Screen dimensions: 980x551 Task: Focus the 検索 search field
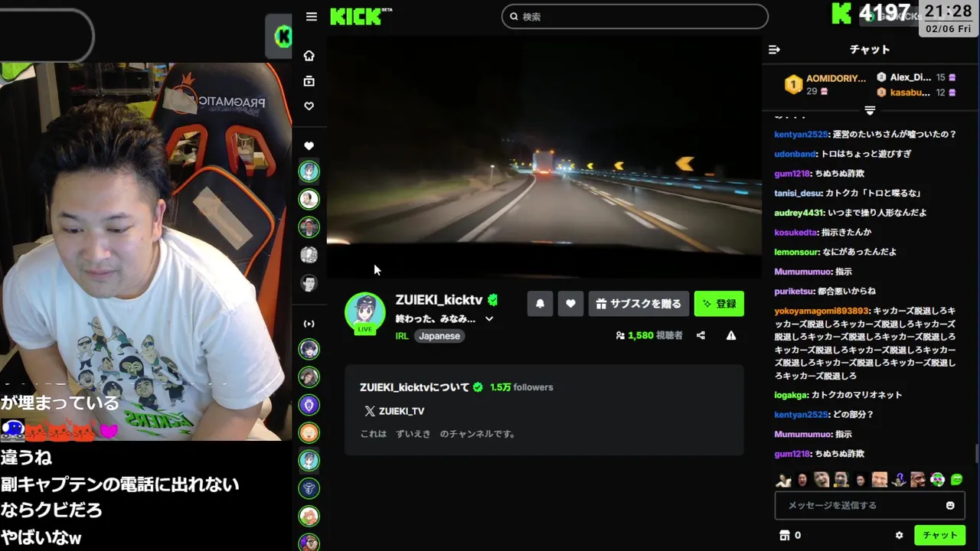tap(635, 16)
